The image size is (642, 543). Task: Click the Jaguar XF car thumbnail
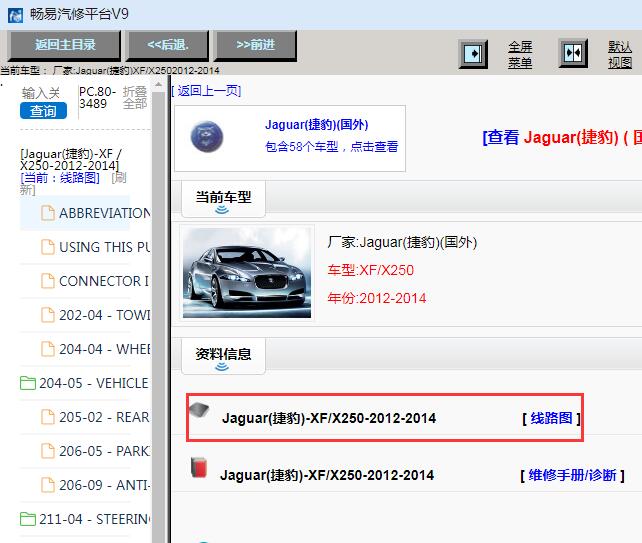coord(247,273)
